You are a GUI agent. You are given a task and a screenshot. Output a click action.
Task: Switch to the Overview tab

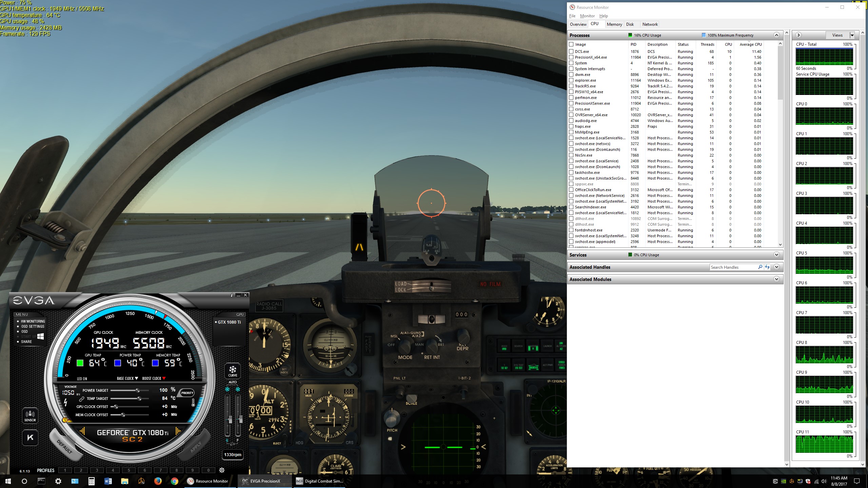coord(578,24)
